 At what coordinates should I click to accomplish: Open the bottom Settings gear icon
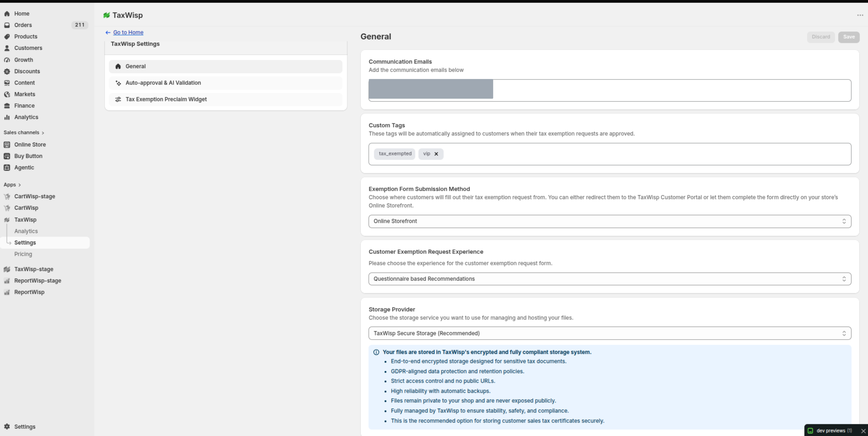(7, 427)
